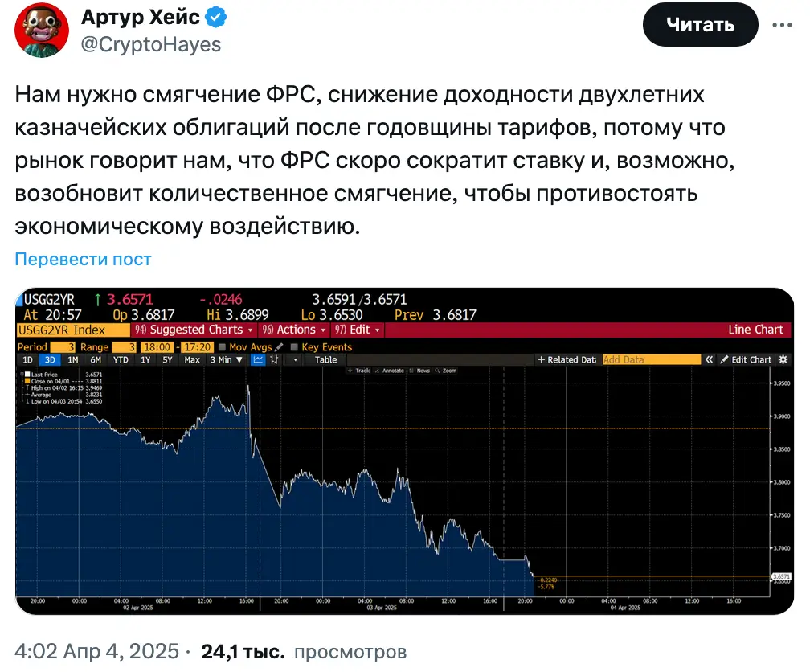Select the 1M time range tab
Viewport: 810px width, 672px height.
(x=73, y=360)
